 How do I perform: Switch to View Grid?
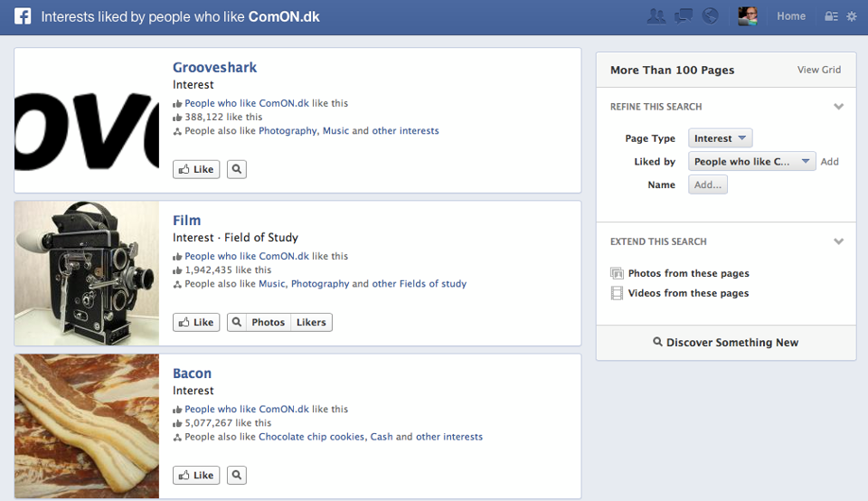pos(819,70)
